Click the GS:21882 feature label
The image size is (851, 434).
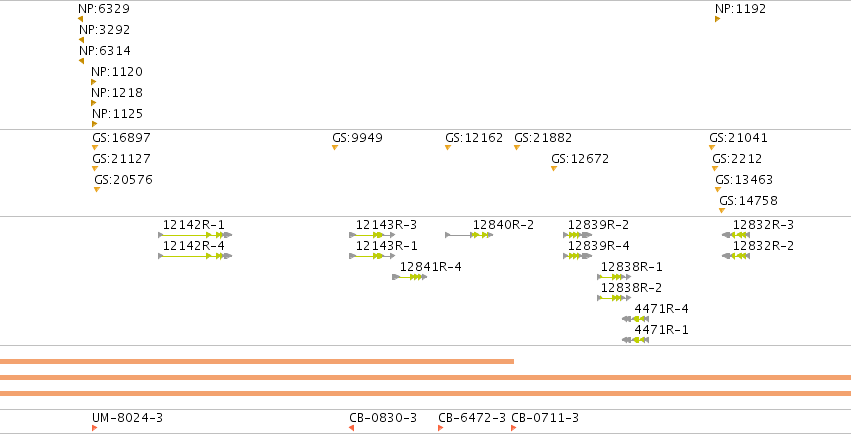pyautogui.click(x=543, y=138)
